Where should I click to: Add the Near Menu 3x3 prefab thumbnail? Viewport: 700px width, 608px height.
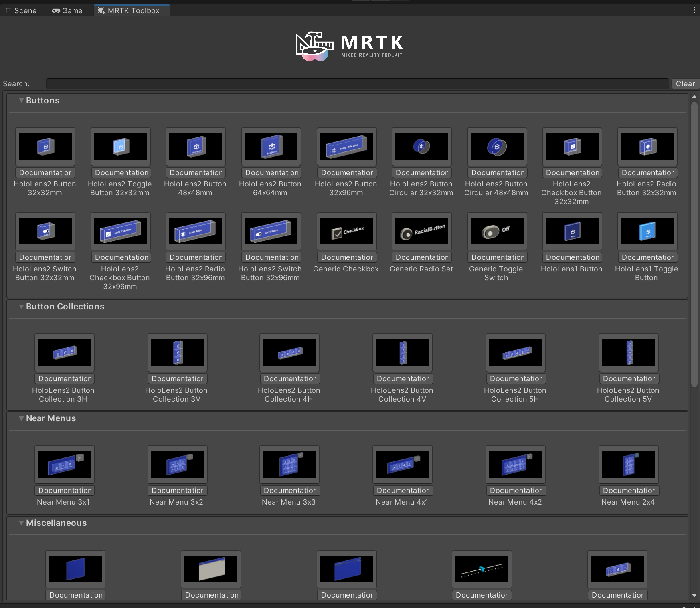click(x=289, y=465)
